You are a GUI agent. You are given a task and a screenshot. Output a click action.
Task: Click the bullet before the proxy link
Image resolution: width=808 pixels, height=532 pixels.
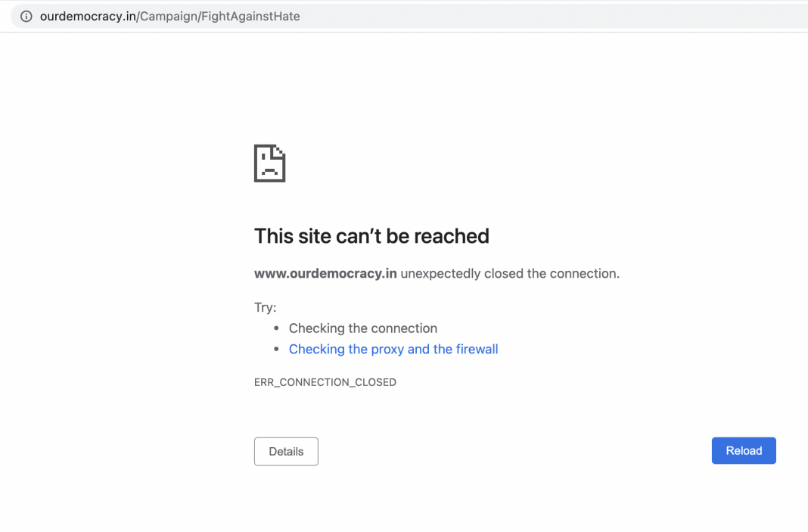[x=276, y=349]
